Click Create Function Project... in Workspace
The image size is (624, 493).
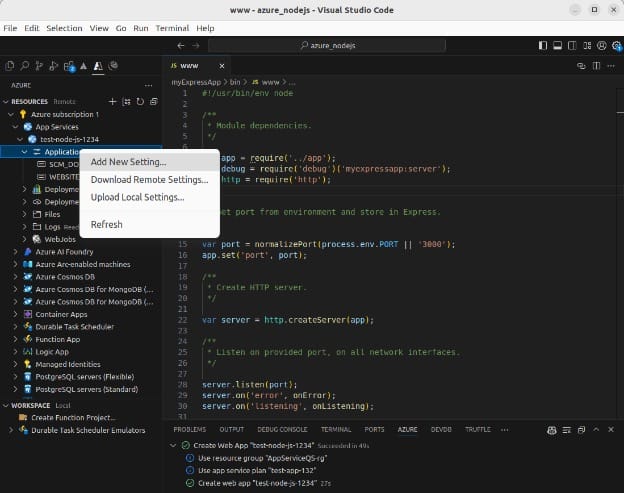(x=74, y=418)
